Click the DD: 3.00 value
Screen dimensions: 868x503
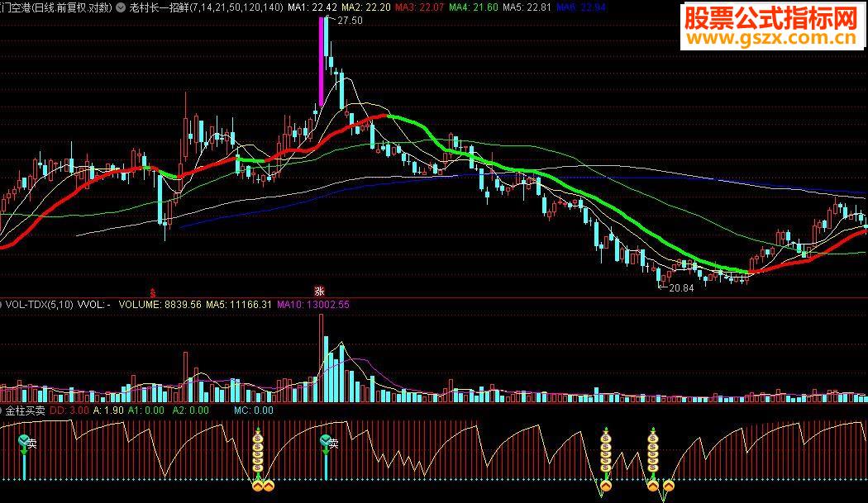point(69,410)
